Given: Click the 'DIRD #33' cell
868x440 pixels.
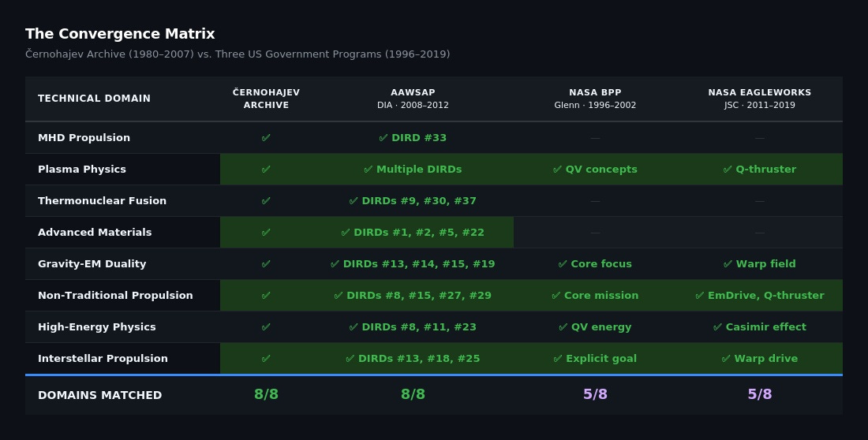Looking at the screenshot, I should click(413, 138).
